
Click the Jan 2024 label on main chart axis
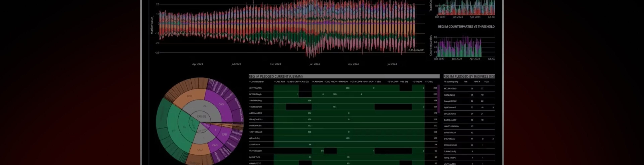click(314, 64)
